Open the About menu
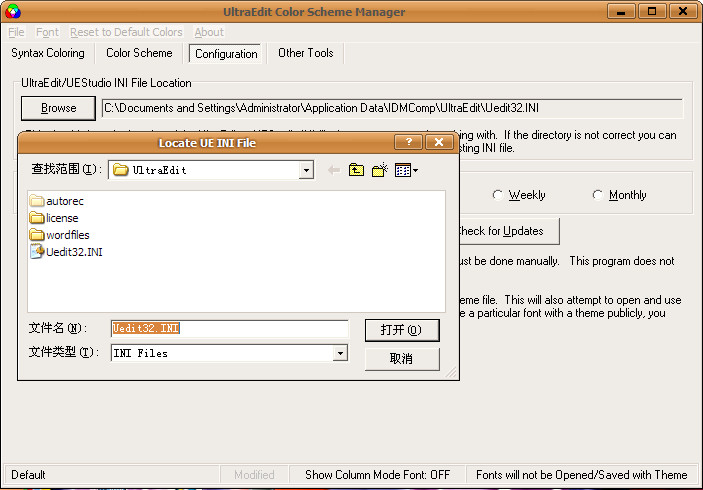The width and height of the screenshot is (703, 490). 209,32
